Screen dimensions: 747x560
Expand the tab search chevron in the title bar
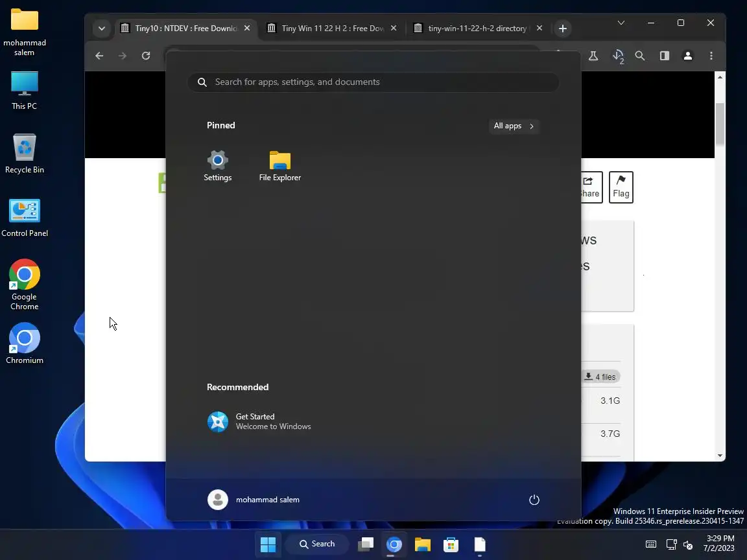pyautogui.click(x=621, y=23)
